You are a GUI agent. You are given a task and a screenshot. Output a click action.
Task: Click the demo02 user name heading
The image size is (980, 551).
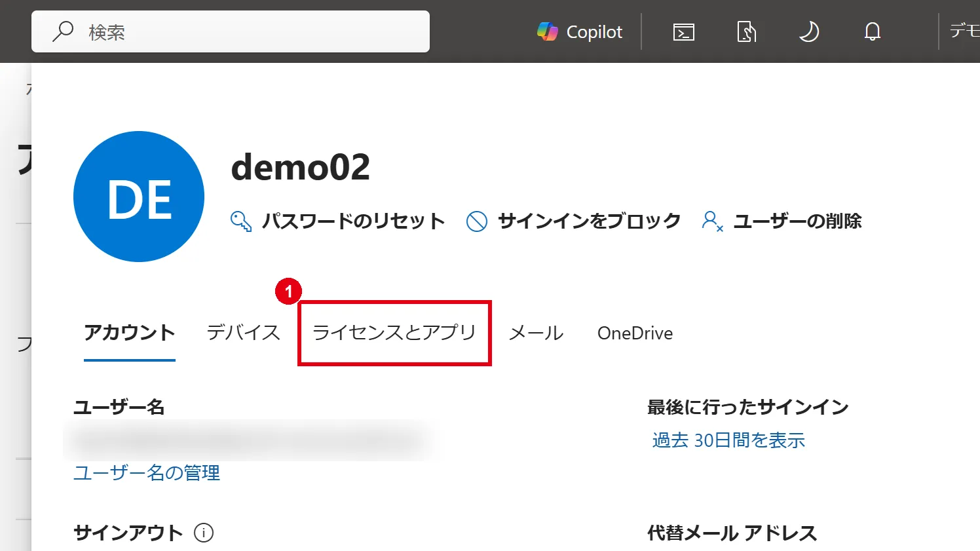(x=301, y=167)
